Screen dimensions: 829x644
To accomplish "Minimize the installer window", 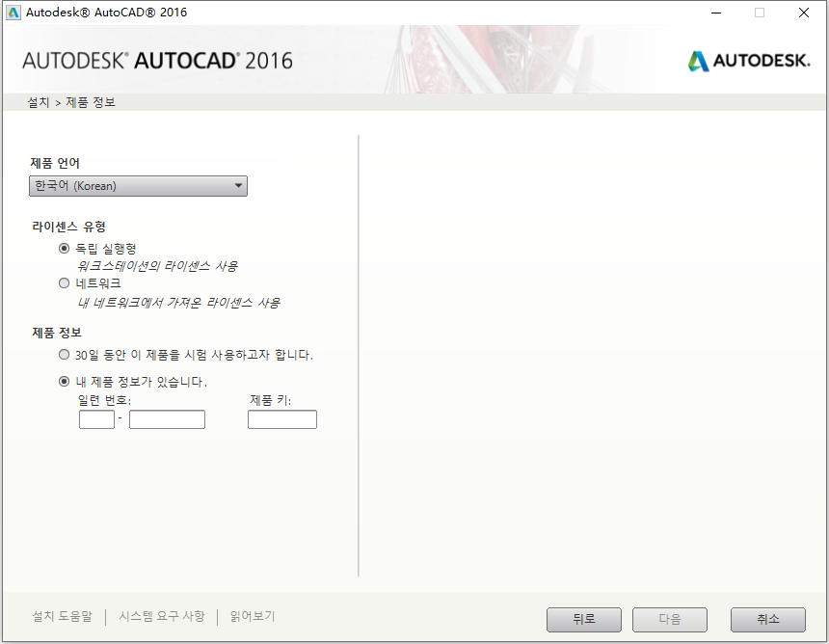I will [x=716, y=13].
